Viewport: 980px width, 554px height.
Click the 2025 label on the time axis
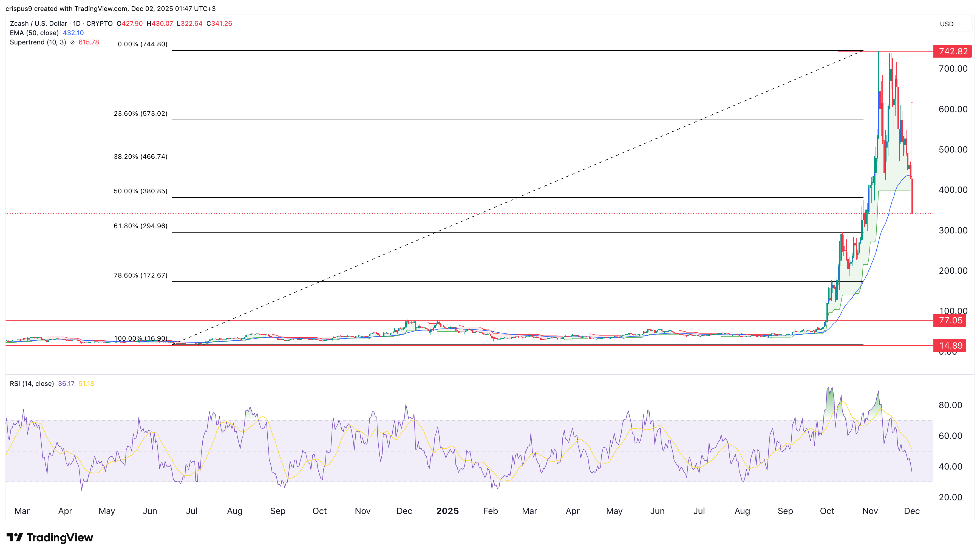[x=448, y=511]
